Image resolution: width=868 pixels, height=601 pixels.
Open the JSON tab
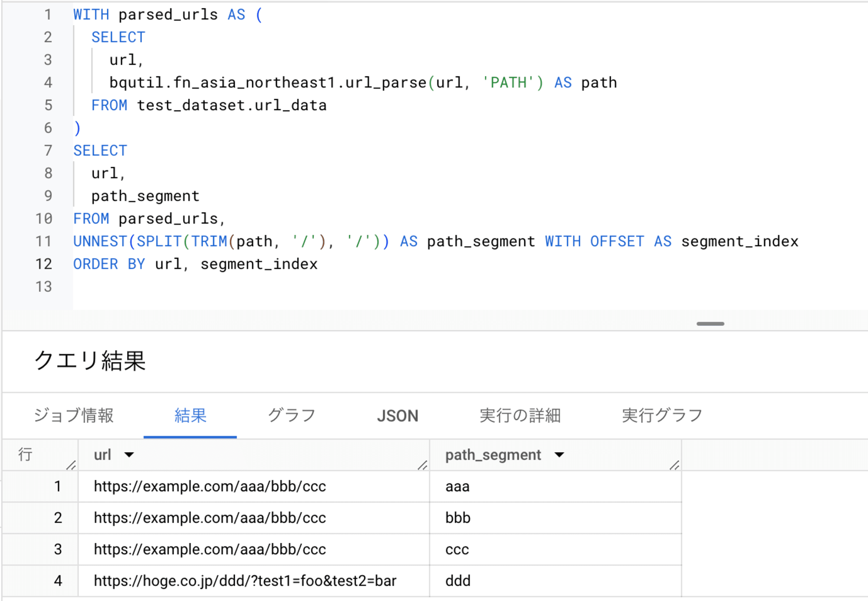[x=397, y=416]
